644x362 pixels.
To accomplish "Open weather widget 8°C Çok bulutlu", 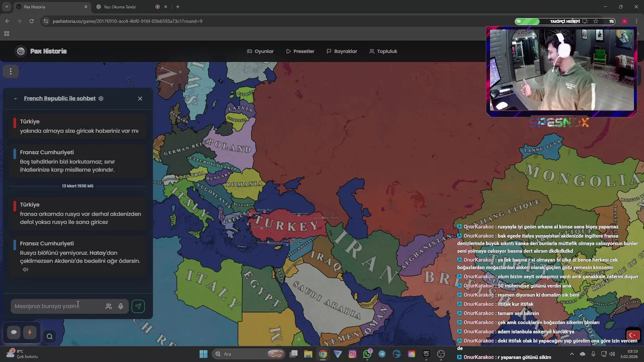I will point(21,354).
